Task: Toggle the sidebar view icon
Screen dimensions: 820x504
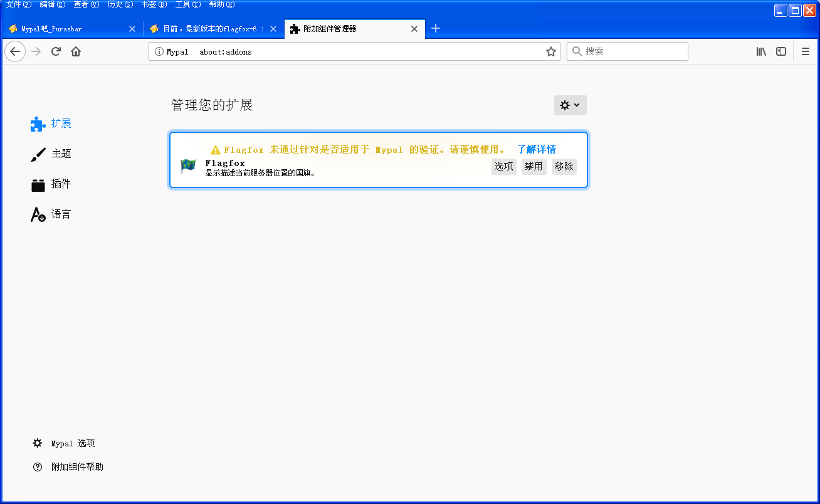Action: 781,51
